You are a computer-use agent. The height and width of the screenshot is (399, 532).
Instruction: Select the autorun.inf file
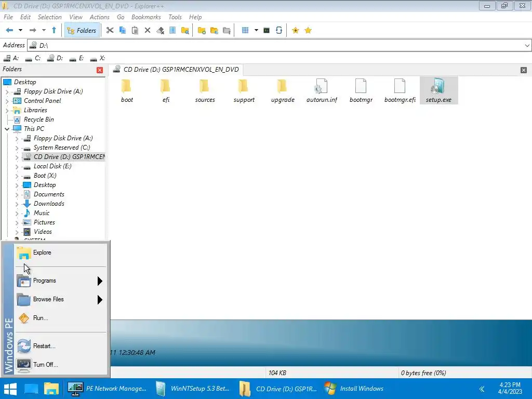[322, 90]
